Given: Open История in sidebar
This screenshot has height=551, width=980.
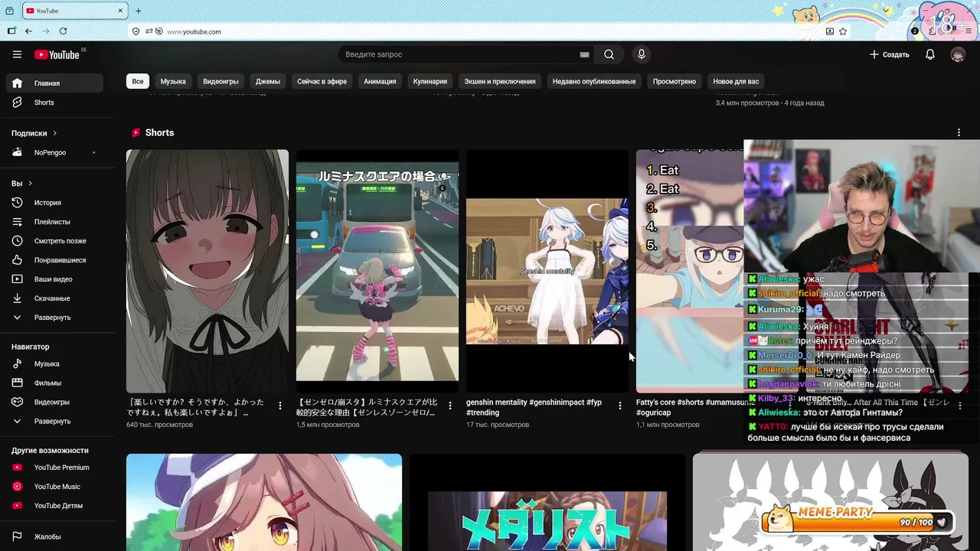Looking at the screenshot, I should (x=54, y=203).
